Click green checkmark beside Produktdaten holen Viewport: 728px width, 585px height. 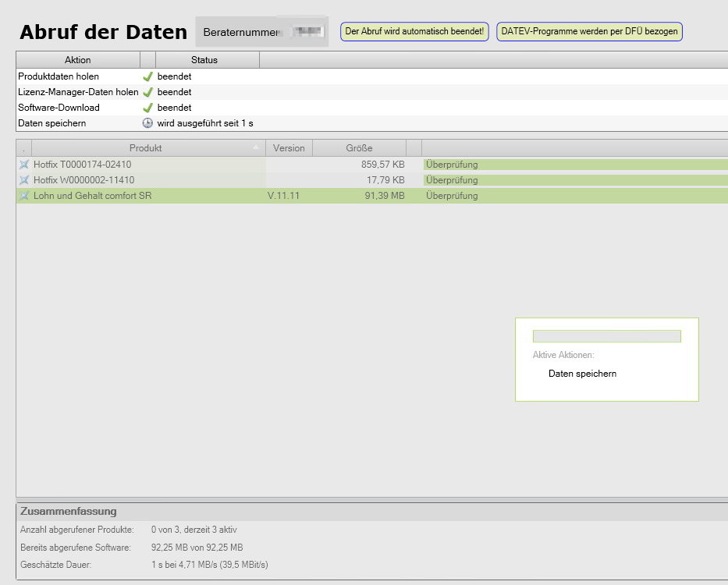(147, 76)
